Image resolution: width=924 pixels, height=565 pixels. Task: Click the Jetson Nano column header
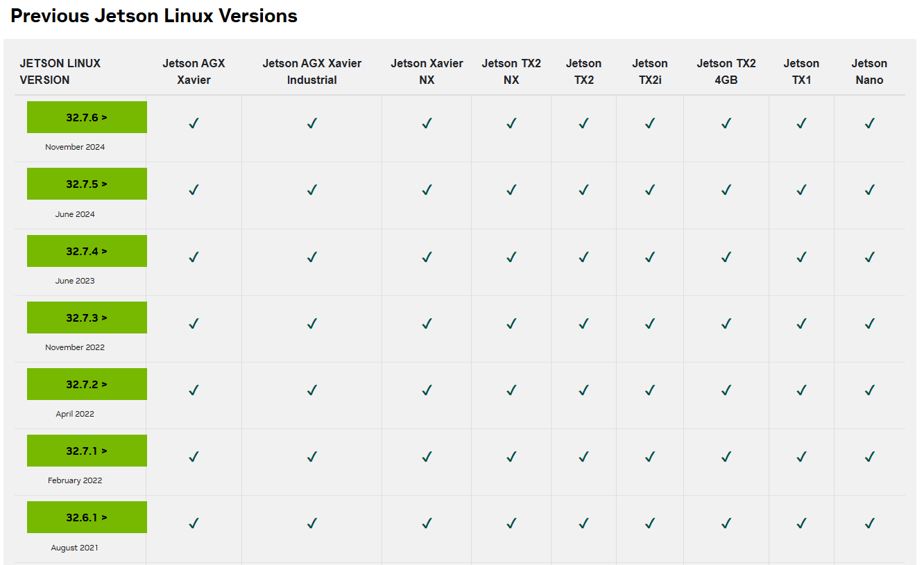click(869, 71)
